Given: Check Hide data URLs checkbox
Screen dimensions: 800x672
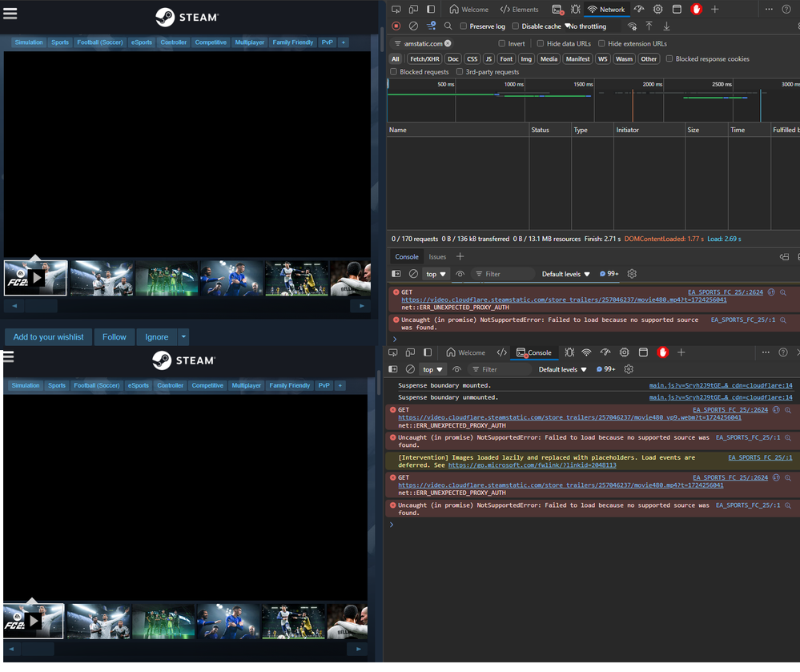Looking at the screenshot, I should [x=541, y=44].
